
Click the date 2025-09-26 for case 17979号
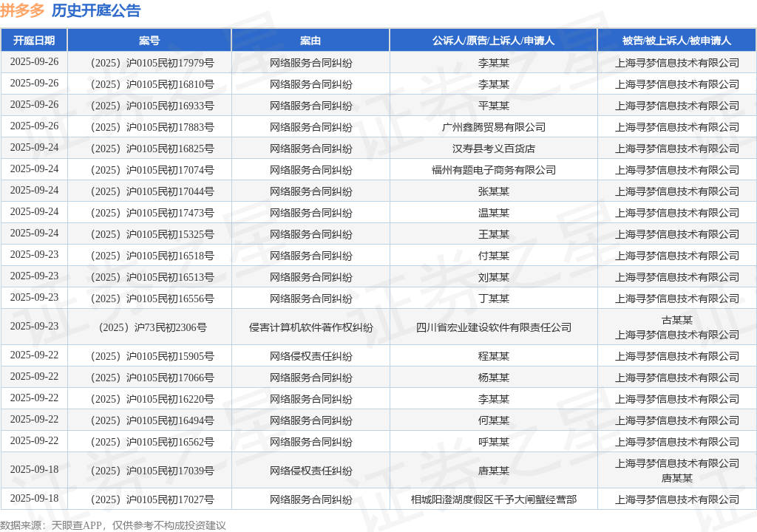(34, 62)
